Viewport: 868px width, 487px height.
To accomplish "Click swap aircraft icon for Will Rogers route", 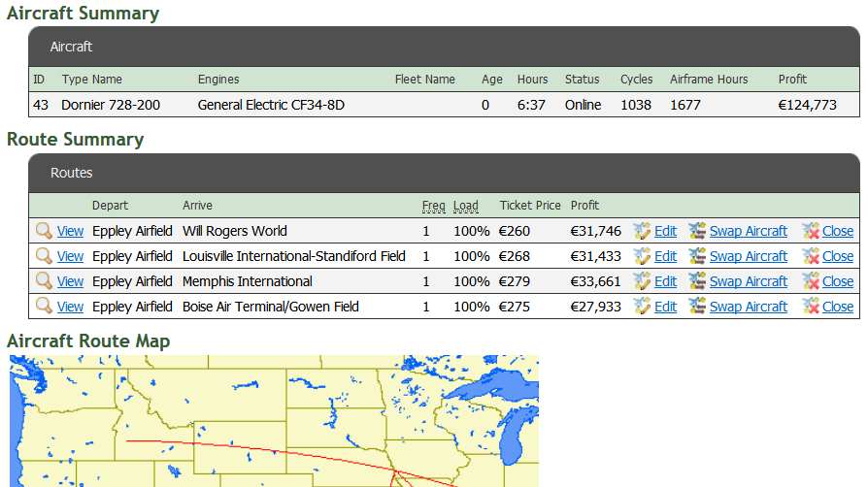I will tap(697, 231).
